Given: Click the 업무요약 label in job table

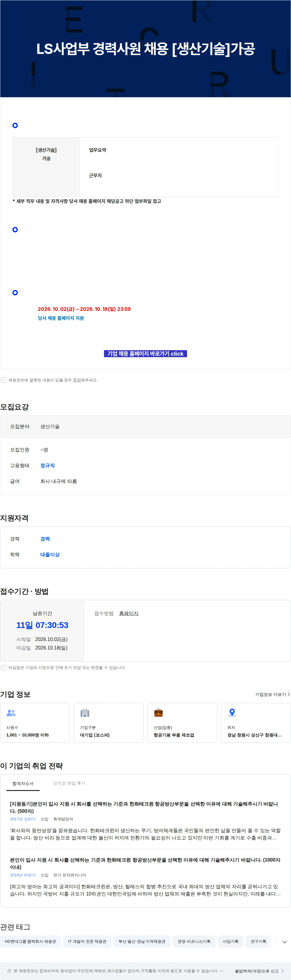Looking at the screenshot, I should pos(98,150).
